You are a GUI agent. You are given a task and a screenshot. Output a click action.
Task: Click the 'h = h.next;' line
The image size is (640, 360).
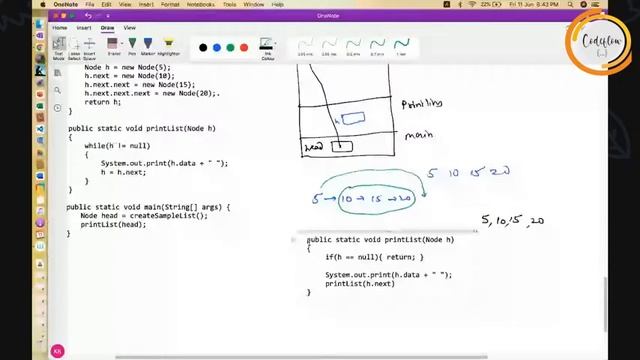click(123, 172)
